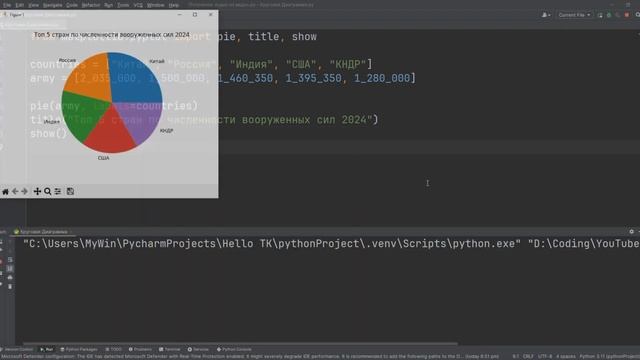The width and height of the screenshot is (640, 360).
Task: Open the Run tool window tab
Action: (47, 349)
